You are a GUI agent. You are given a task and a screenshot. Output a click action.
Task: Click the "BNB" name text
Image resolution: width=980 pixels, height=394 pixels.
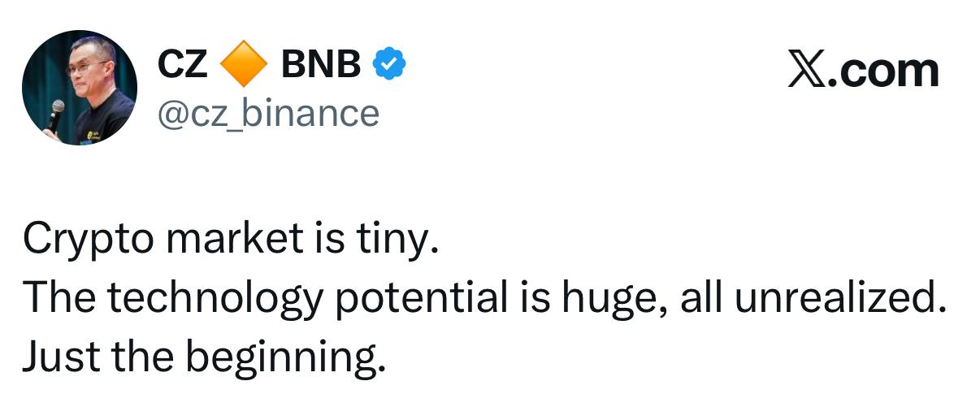[321, 65]
